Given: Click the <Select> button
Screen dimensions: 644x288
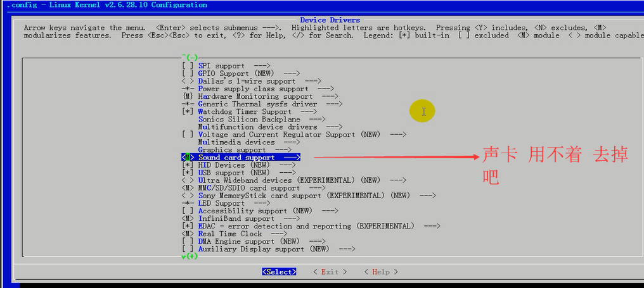Looking at the screenshot, I should [280, 272].
